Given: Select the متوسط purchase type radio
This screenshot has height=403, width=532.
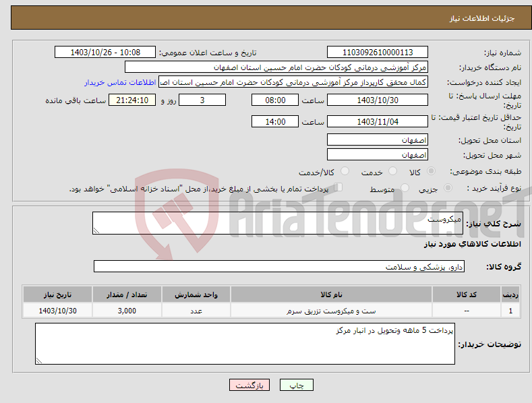Looking at the screenshot, I should [x=405, y=187].
